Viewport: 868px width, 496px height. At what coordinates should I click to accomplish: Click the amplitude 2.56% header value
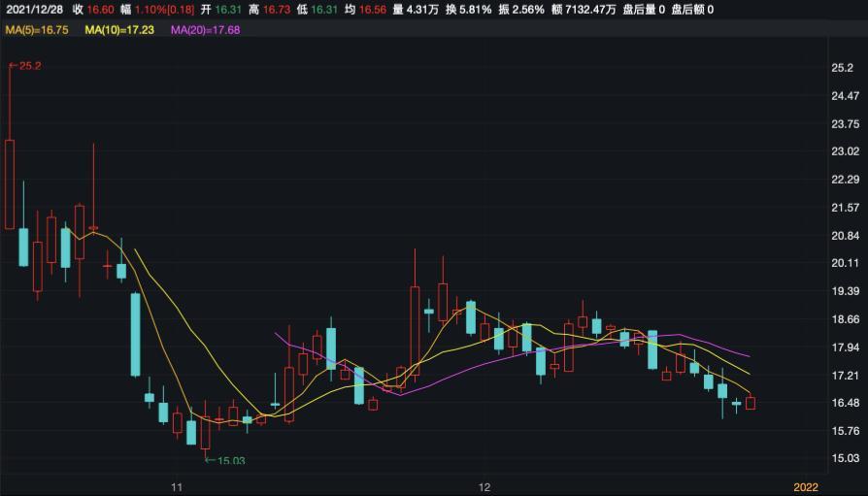528,10
